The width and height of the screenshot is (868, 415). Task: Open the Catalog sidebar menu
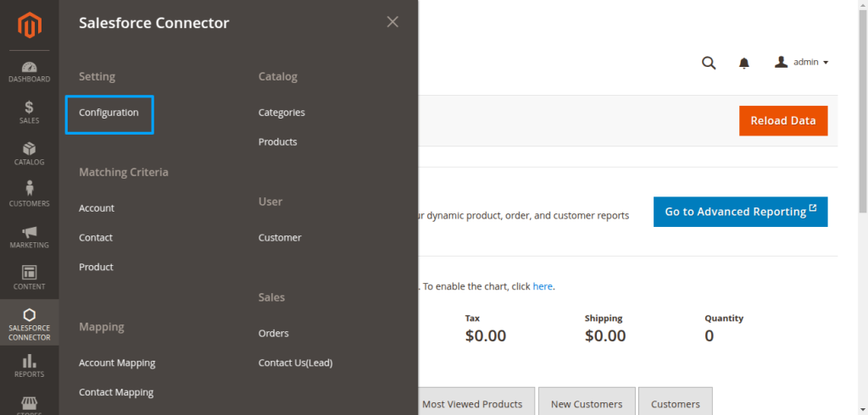(x=30, y=154)
